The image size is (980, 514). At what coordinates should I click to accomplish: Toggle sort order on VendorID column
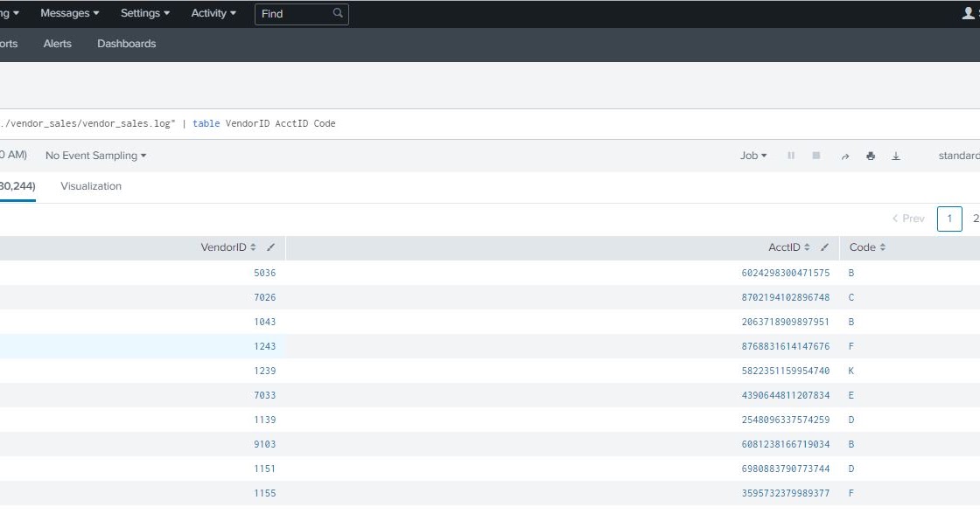252,247
